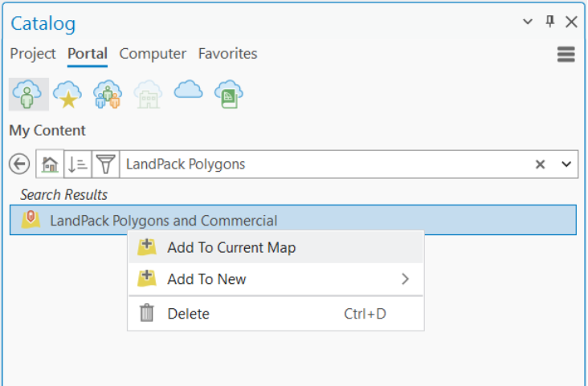Open the filter funnel icon
This screenshot has width=588, height=386.
pos(104,165)
